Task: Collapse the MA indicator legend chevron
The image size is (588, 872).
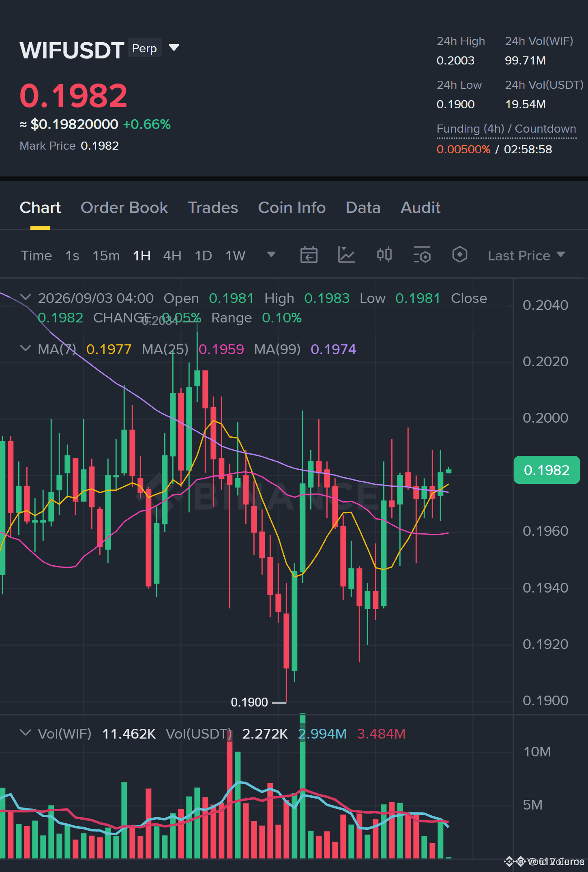Action: click(26, 348)
